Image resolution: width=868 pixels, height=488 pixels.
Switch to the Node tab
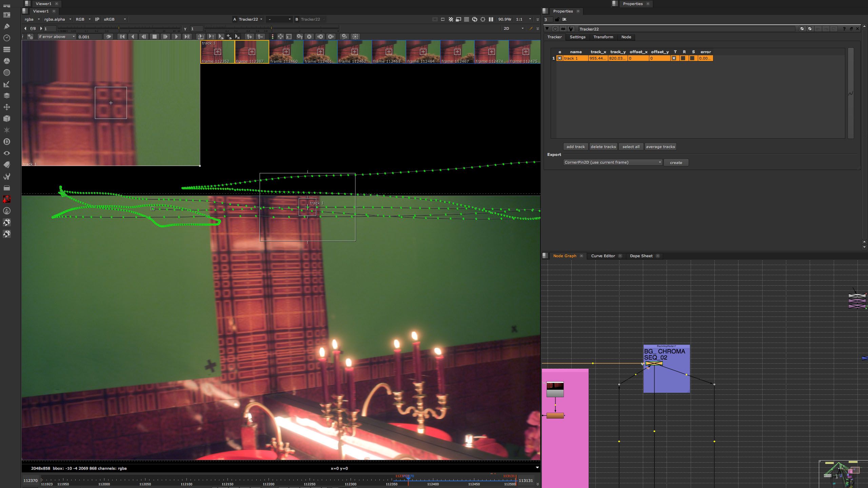point(626,37)
